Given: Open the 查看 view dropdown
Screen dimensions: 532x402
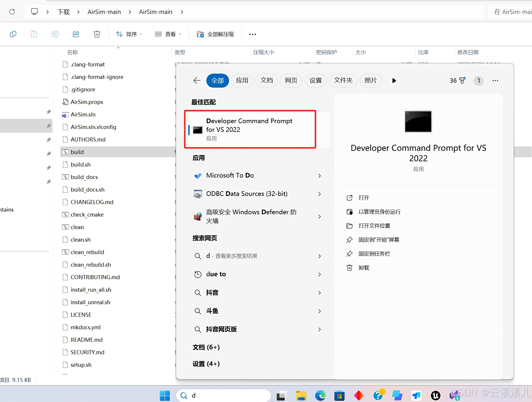Looking at the screenshot, I should (168, 34).
